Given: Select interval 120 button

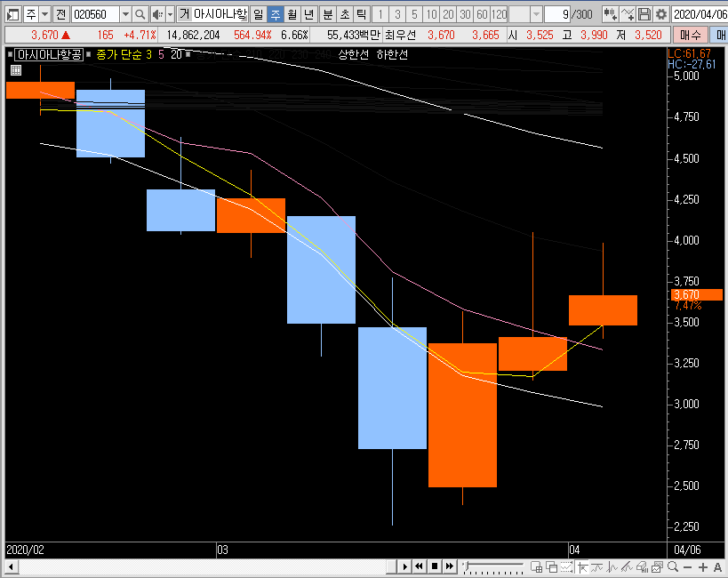Looking at the screenshot, I should pyautogui.click(x=499, y=15).
